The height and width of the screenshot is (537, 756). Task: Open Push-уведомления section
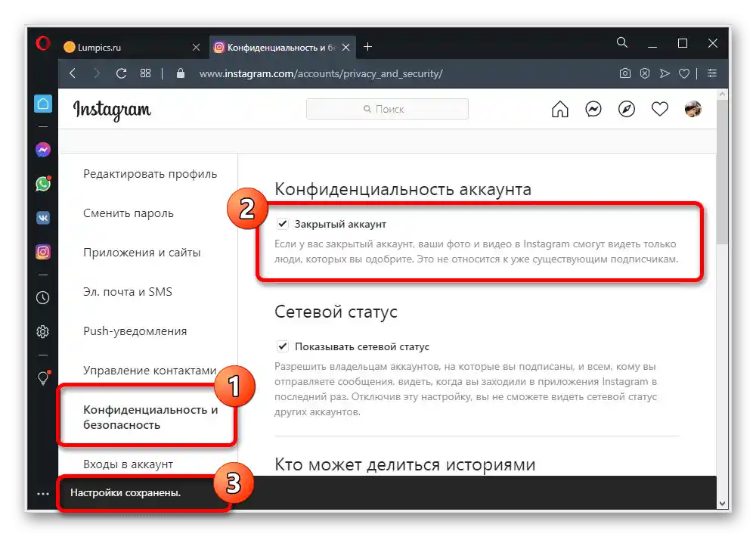click(135, 331)
